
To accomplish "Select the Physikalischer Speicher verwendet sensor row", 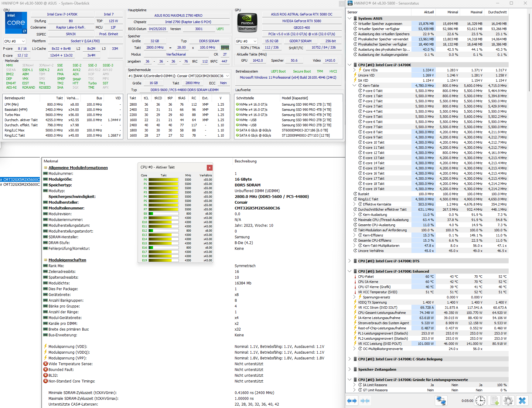I will point(431,39).
